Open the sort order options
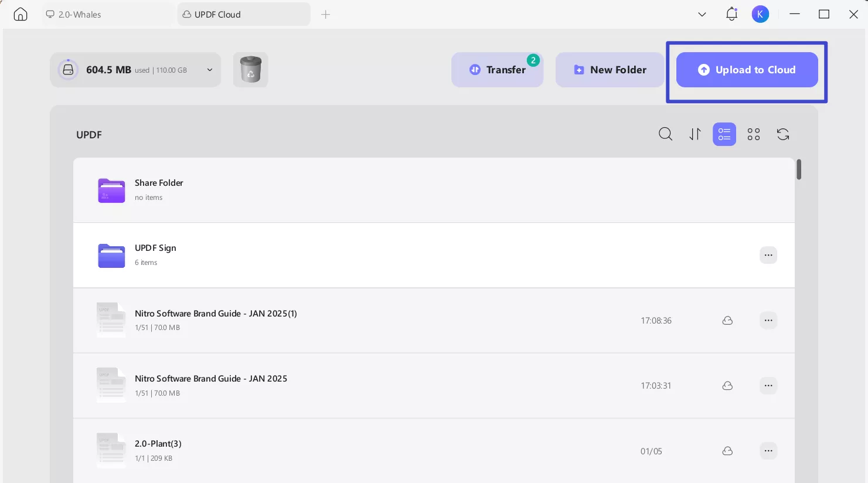Viewport: 868px width, 483px height. (x=695, y=134)
